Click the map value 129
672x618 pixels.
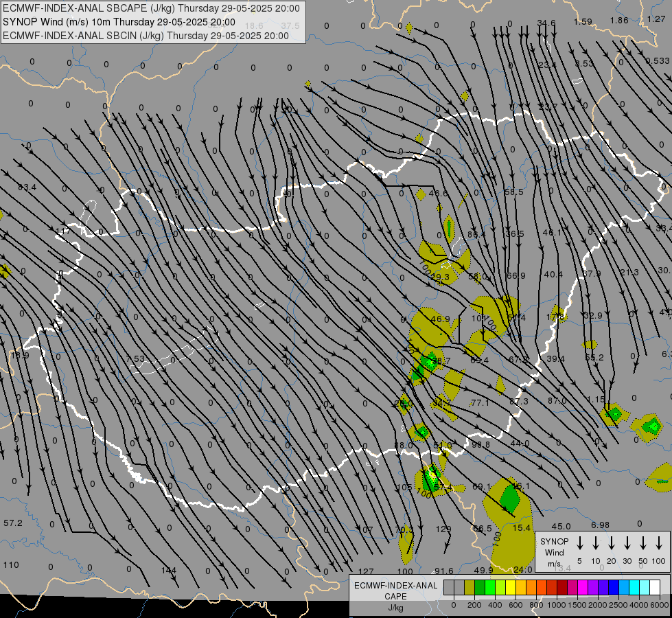pyautogui.click(x=443, y=529)
